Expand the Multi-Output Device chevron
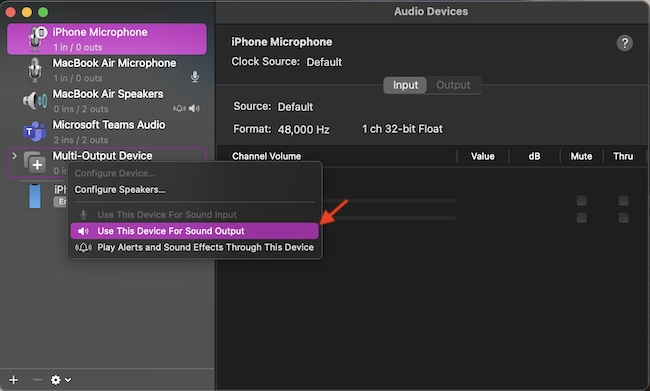The height and width of the screenshot is (391, 650). tap(15, 156)
